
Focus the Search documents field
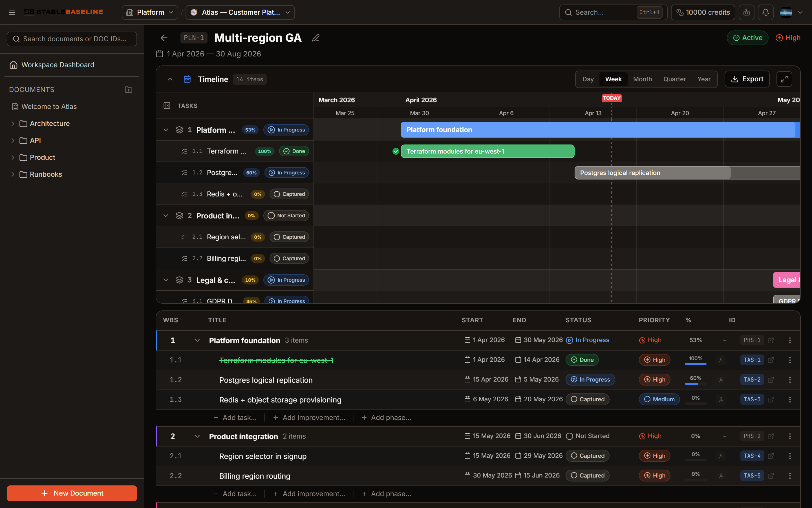[x=72, y=39]
